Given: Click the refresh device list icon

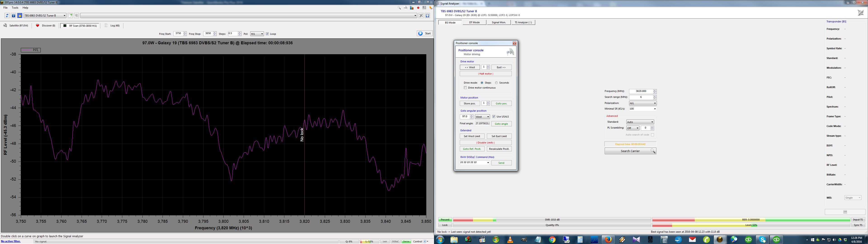Looking at the screenshot, I should pos(7,16).
